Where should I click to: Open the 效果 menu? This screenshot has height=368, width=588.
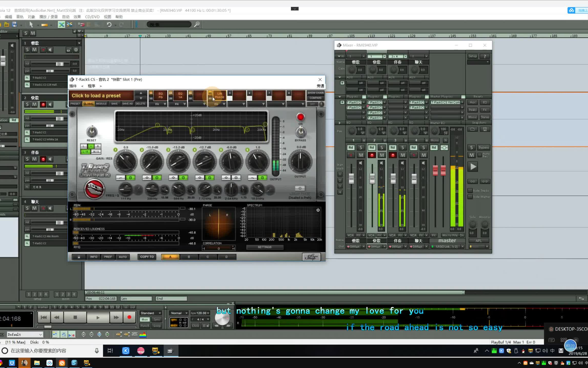(77, 17)
